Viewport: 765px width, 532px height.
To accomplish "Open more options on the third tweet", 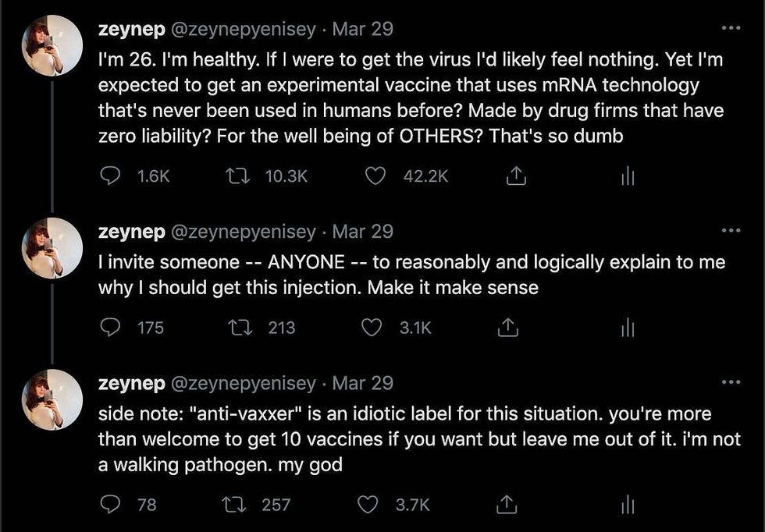I will click(x=731, y=382).
